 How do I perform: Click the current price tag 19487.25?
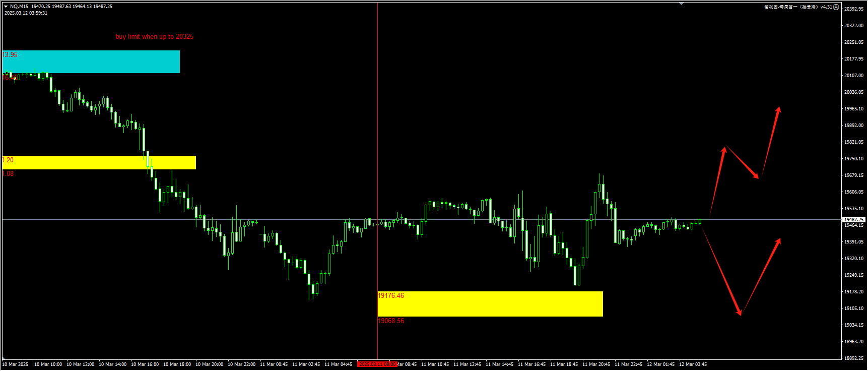[x=854, y=220]
